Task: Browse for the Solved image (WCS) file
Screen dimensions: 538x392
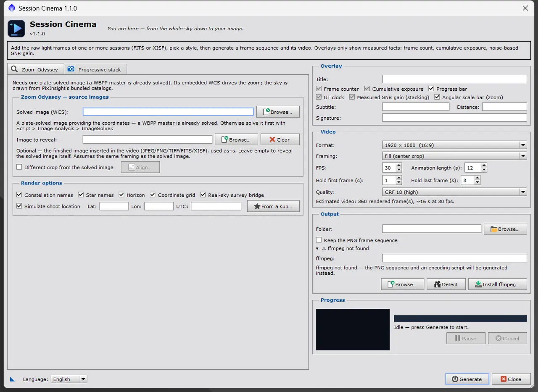Action: (x=278, y=112)
